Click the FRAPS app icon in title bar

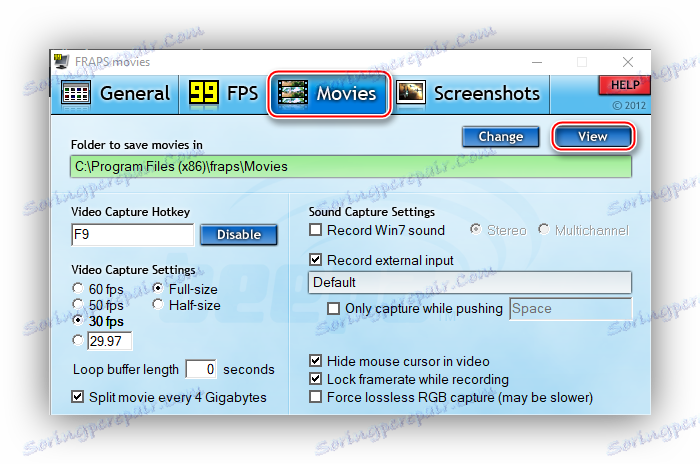pos(62,61)
